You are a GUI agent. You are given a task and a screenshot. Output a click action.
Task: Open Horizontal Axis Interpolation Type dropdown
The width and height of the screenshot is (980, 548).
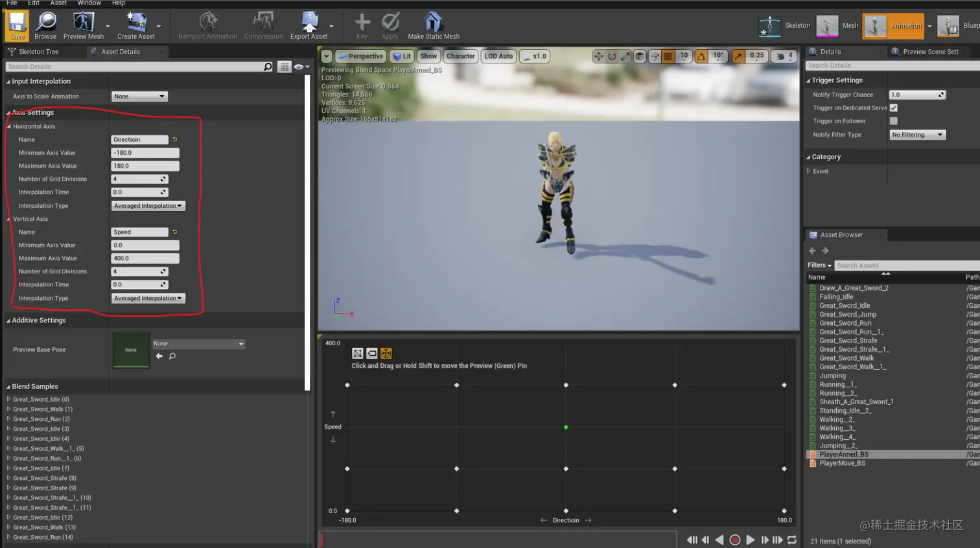click(148, 206)
